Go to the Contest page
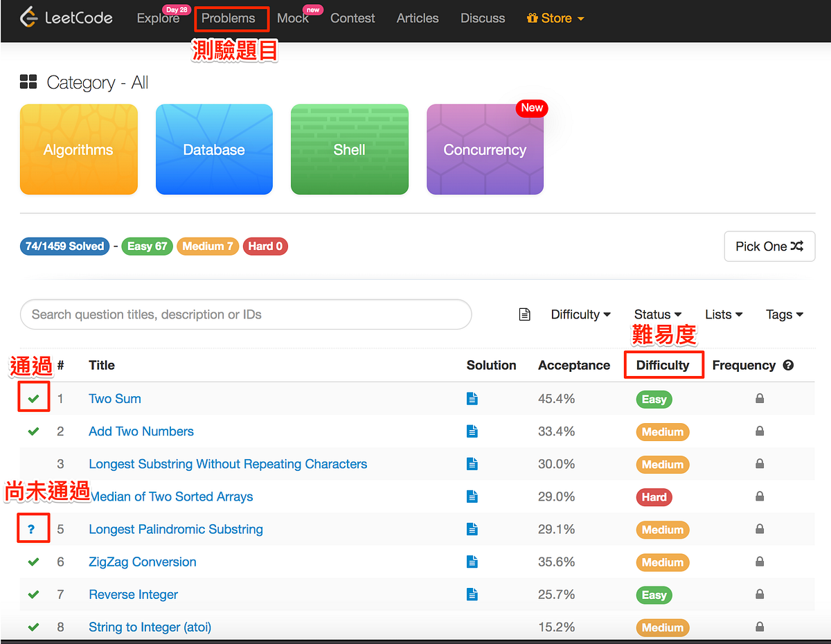Screen dimensions: 831x644 pos(352,18)
